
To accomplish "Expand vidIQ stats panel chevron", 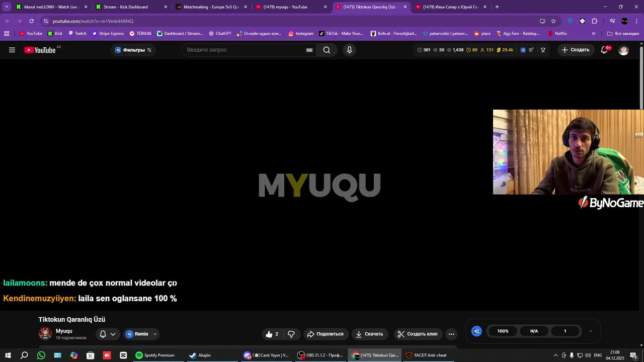I will pos(590,331).
